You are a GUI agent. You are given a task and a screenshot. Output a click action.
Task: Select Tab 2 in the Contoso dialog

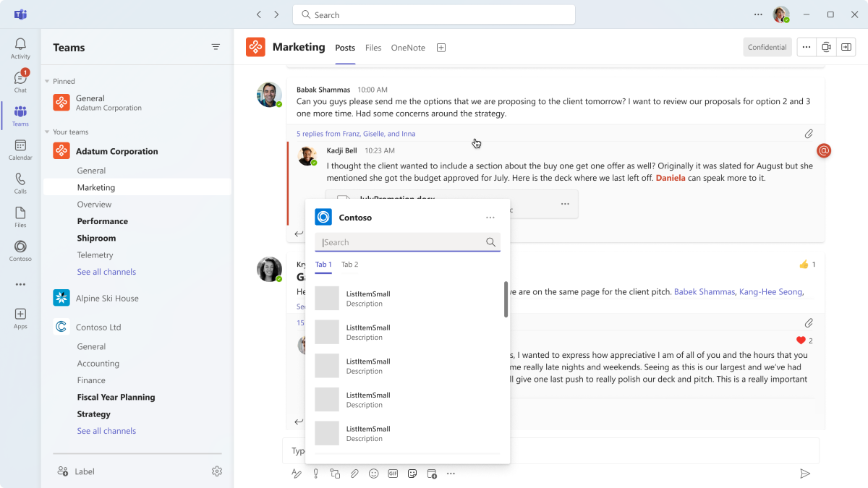pyautogui.click(x=349, y=264)
